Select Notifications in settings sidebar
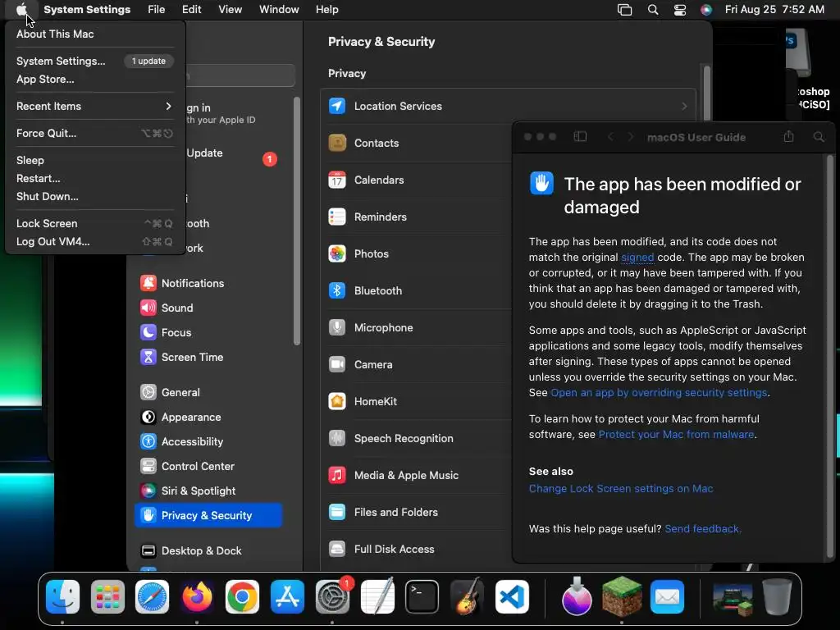This screenshot has width=840, height=630. point(208,283)
